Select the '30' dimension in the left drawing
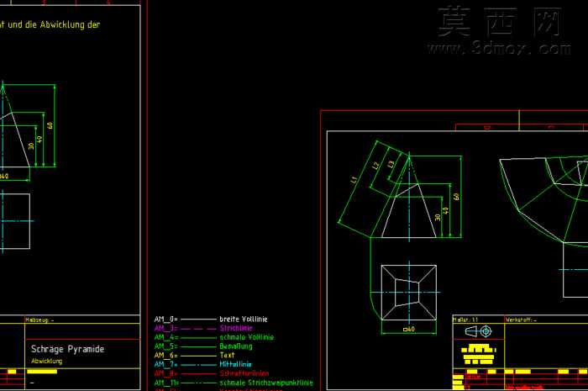 31,145
